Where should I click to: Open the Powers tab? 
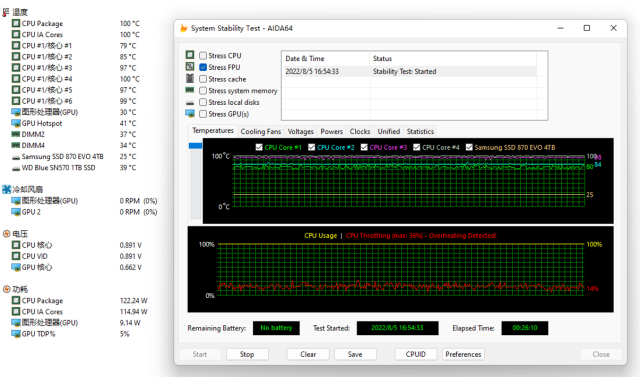(331, 131)
